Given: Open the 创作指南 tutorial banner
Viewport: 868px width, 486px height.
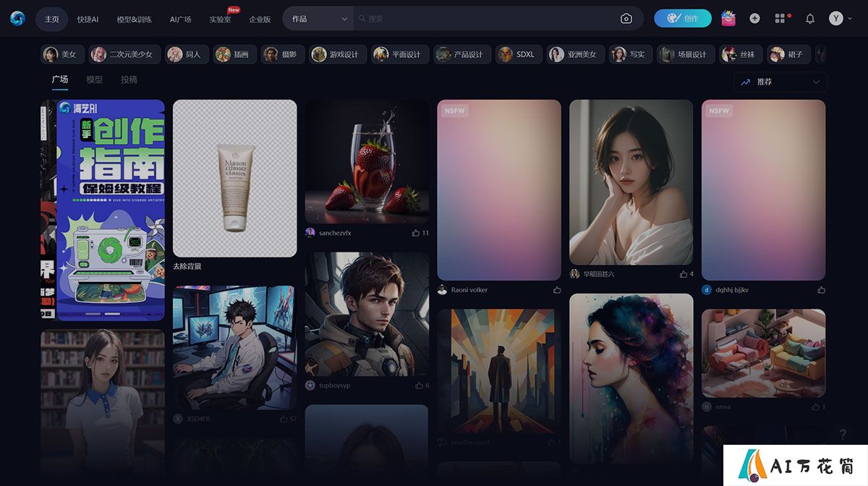Looking at the screenshot, I should coord(111,210).
